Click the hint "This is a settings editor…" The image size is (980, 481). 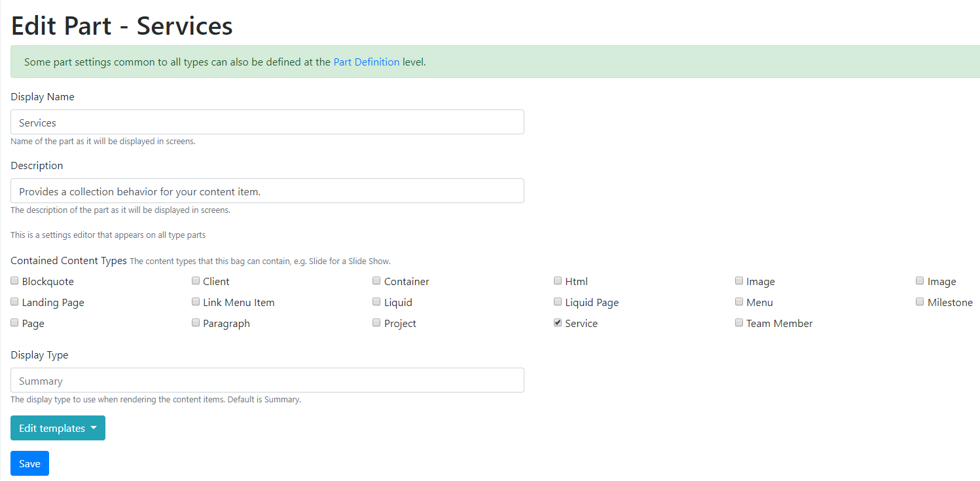tap(108, 235)
